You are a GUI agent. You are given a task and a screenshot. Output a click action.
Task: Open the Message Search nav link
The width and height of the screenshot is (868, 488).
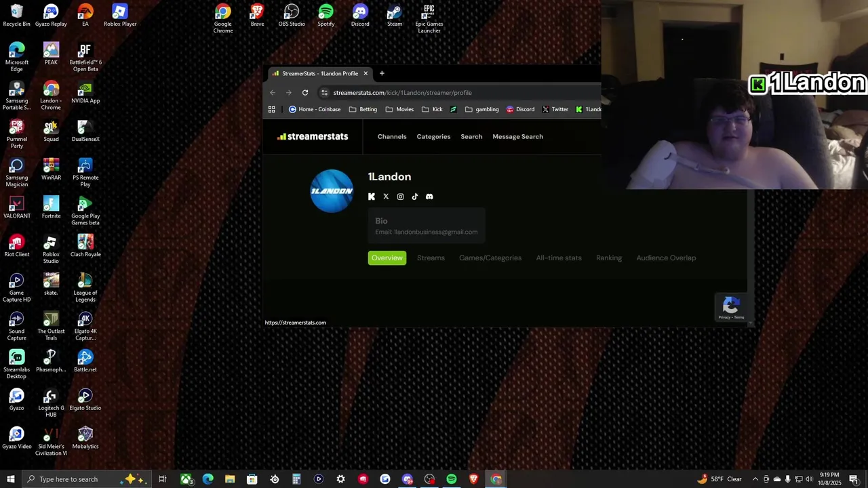coord(517,137)
